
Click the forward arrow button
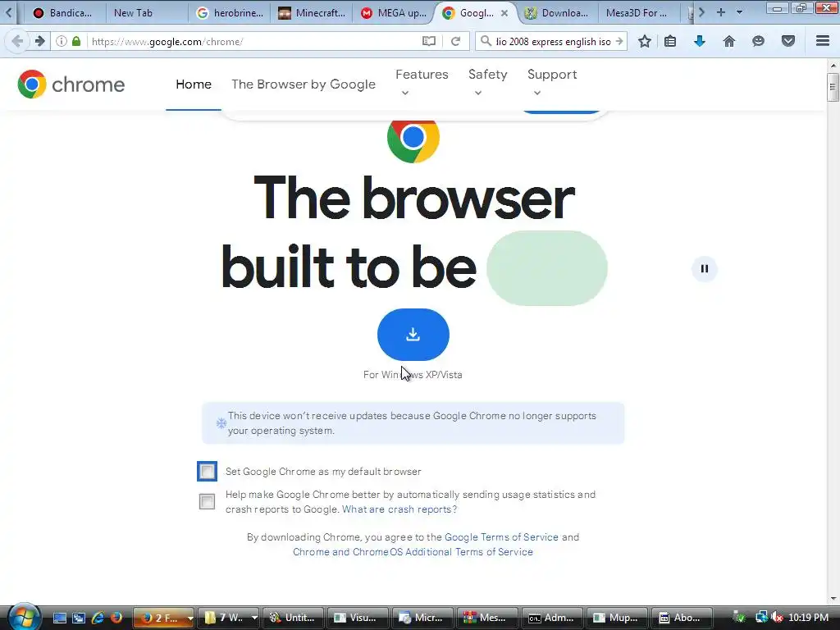click(x=39, y=41)
